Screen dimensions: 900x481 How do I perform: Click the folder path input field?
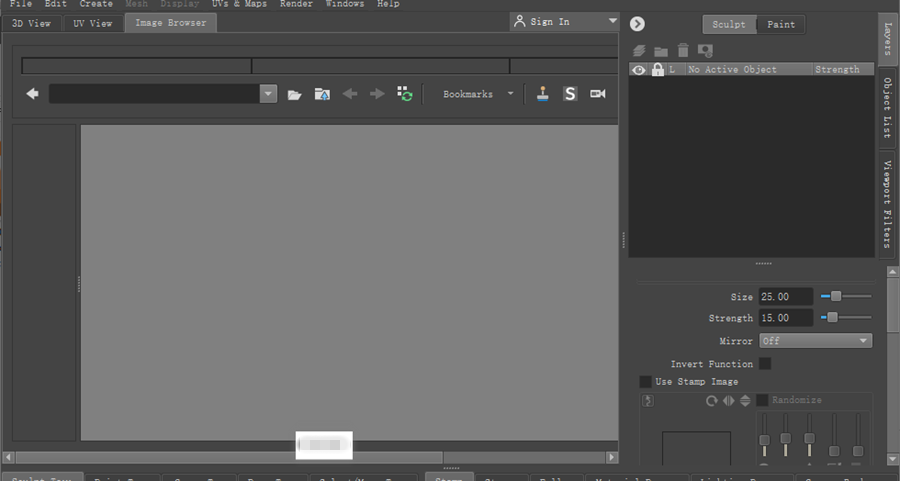(154, 94)
